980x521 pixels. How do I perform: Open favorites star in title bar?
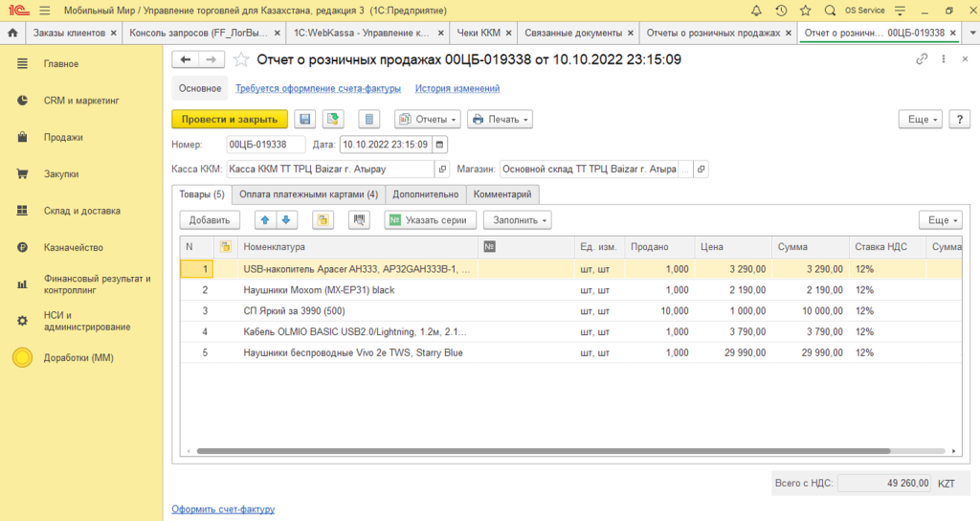[x=806, y=11]
